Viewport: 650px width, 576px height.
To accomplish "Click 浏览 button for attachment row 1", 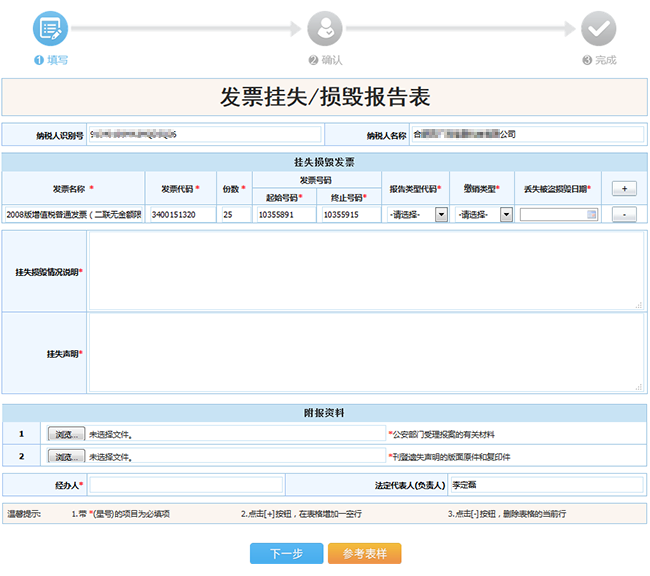I will [66, 434].
